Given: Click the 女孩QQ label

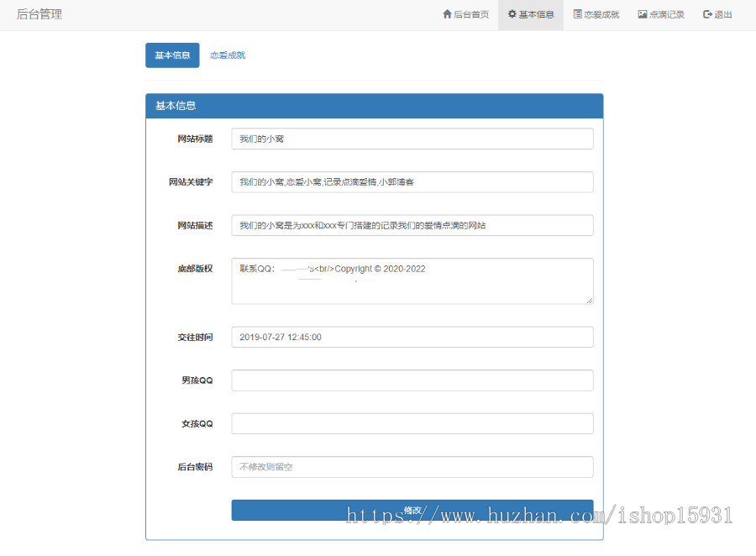Looking at the screenshot, I should point(197,423).
